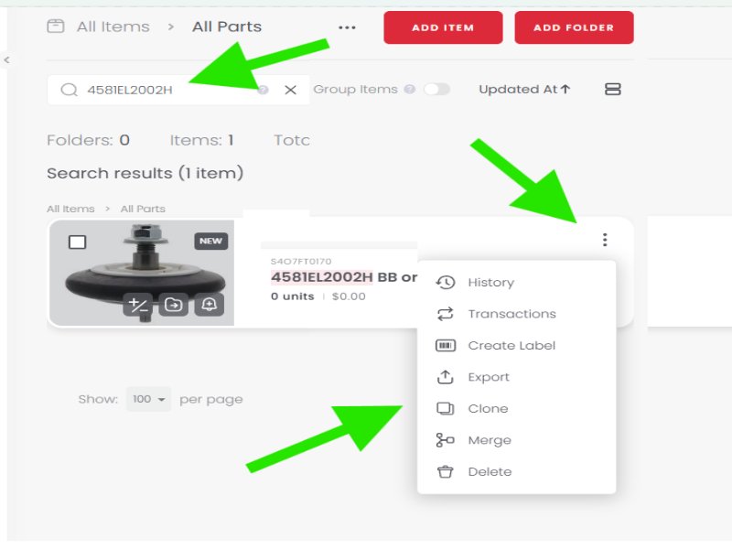Check the item selection checkbox
Screen dimensions: 732x560
[x=78, y=242]
